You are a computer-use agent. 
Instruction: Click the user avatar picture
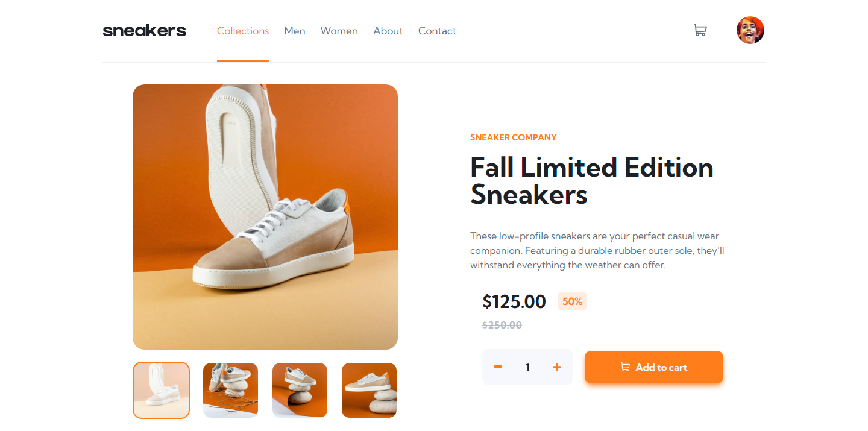(750, 30)
